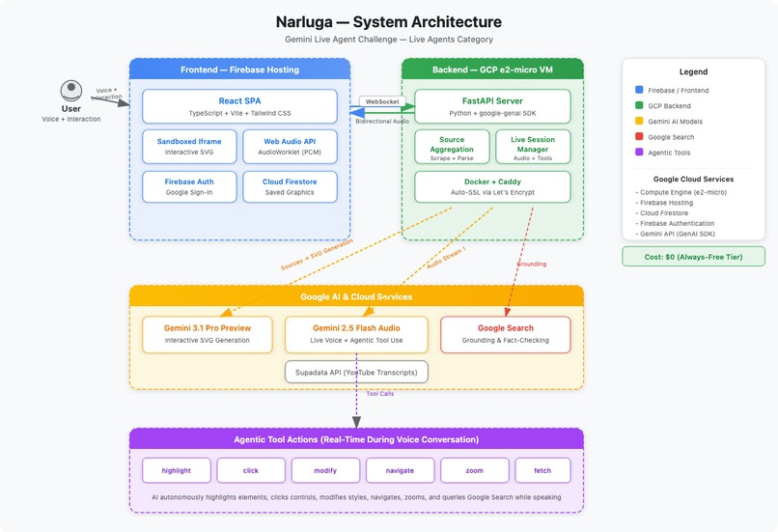Click the Tool Calls label
778x532 pixels.
tap(380, 394)
